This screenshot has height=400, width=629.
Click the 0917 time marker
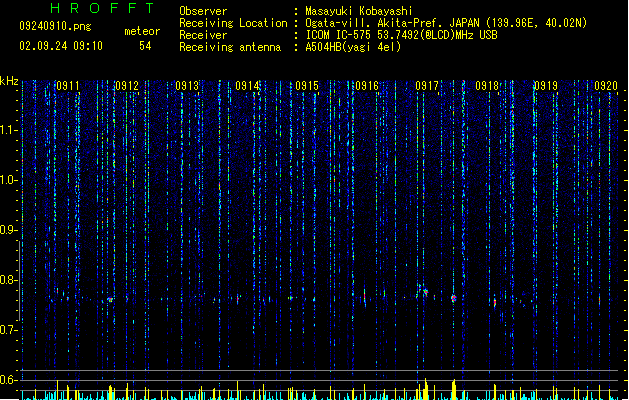point(427,86)
